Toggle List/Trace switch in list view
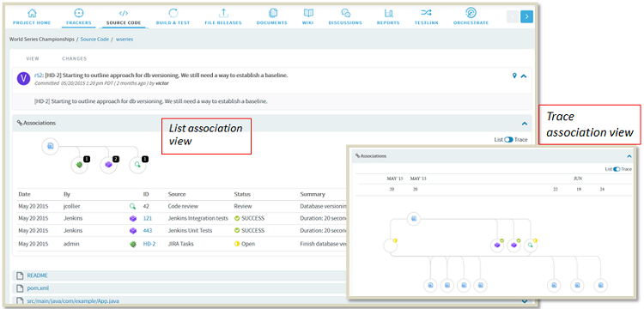 [509, 140]
